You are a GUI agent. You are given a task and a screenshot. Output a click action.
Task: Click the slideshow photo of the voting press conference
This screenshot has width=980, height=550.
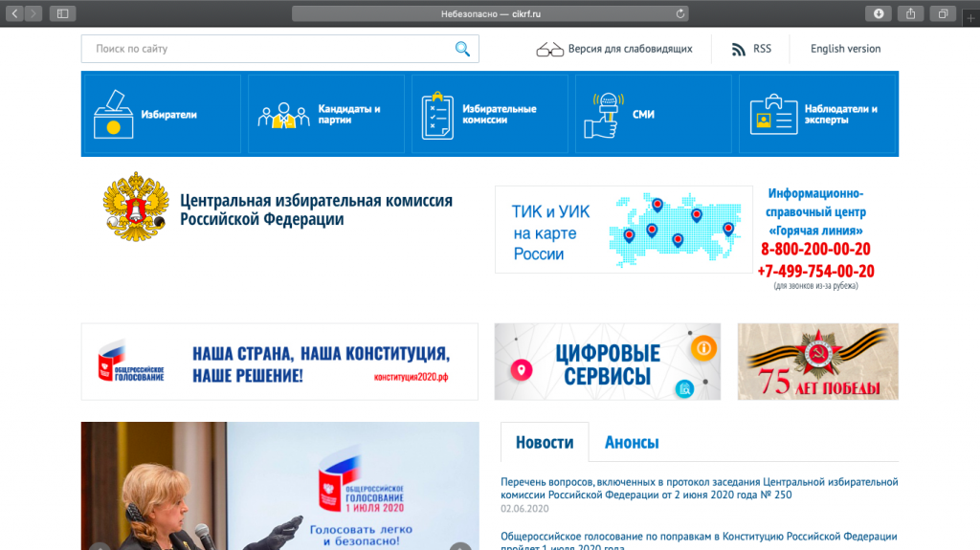280,486
